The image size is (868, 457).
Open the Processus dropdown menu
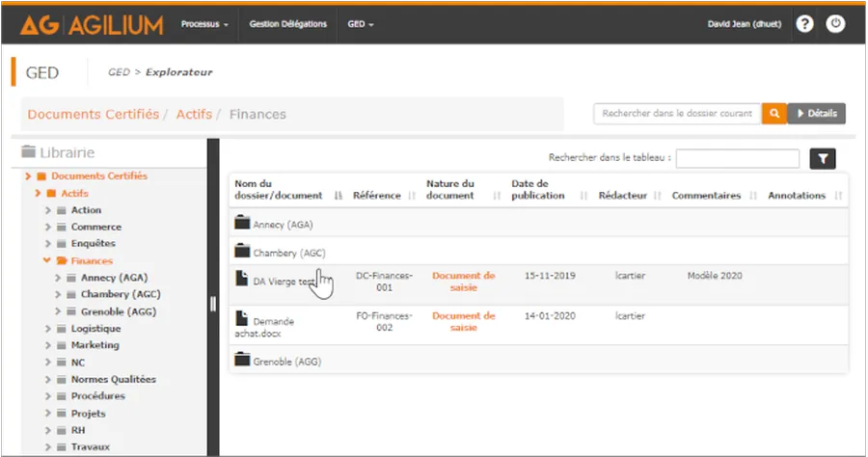pos(204,24)
